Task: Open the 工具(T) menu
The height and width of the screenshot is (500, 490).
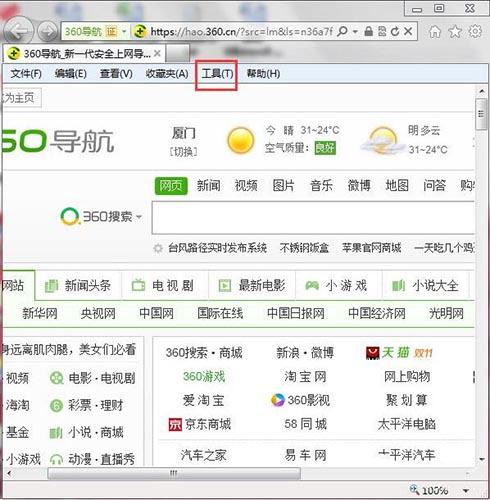Action: 217,74
